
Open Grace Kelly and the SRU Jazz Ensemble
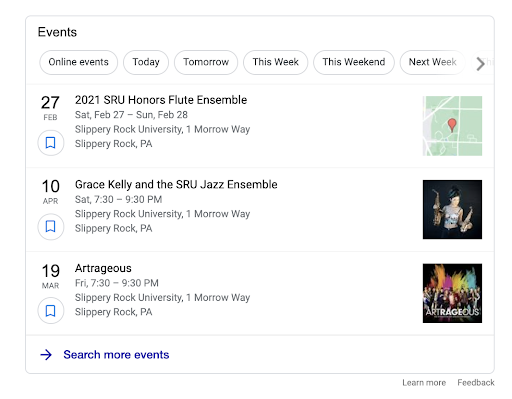(176, 185)
